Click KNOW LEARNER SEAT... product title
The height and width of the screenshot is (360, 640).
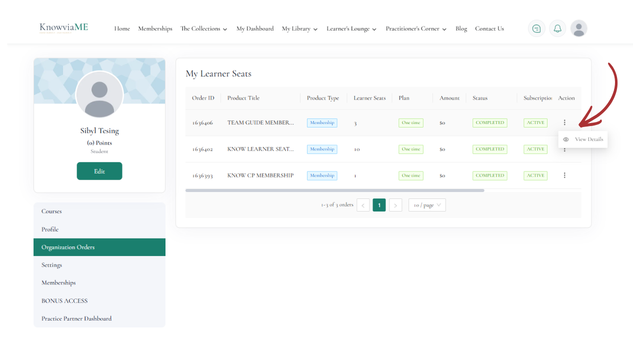(x=260, y=149)
